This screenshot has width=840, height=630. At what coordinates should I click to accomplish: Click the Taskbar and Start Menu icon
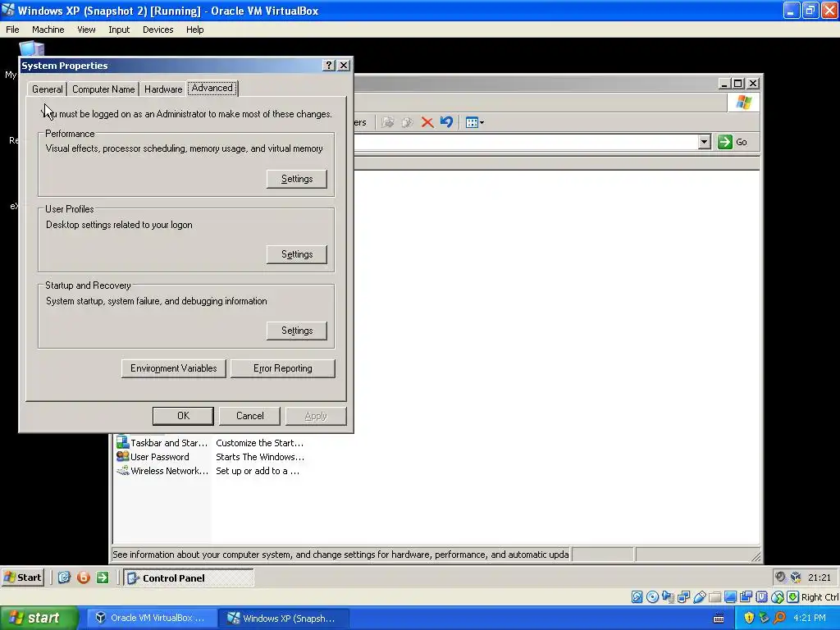(x=123, y=442)
